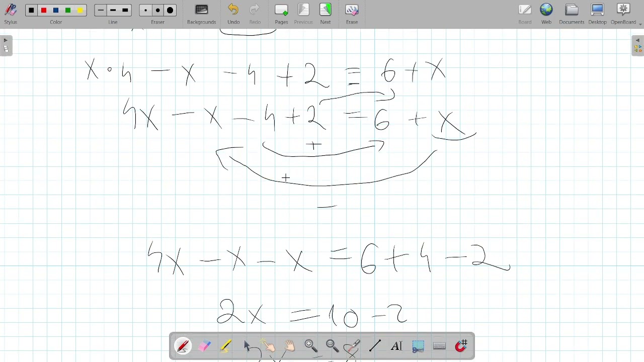
Task: Select the Interact with items finger tool
Action: tap(268, 346)
